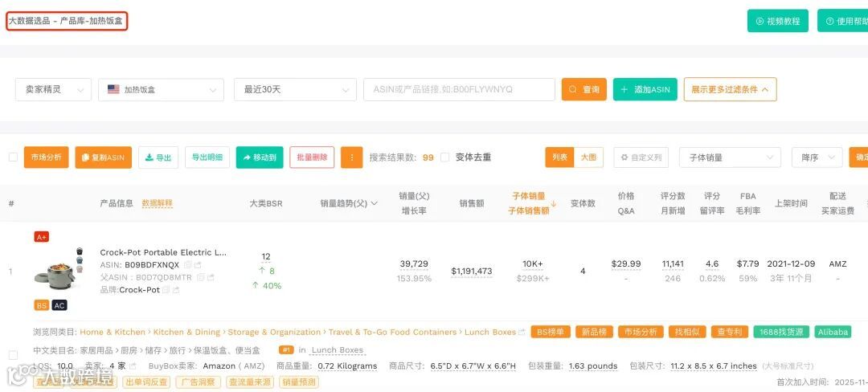Click the BS榜单 tag button

pyautogui.click(x=551, y=333)
